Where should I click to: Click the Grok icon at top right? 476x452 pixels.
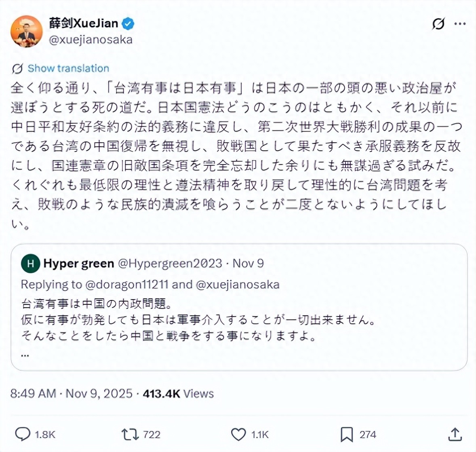click(x=438, y=24)
